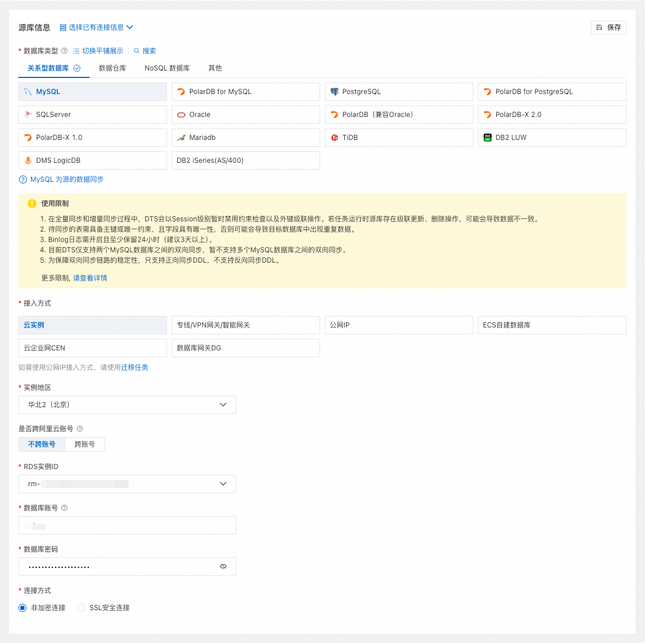Open 实例地区 region dropdown
Image resolution: width=646 pixels, height=644 pixels.
(x=127, y=405)
